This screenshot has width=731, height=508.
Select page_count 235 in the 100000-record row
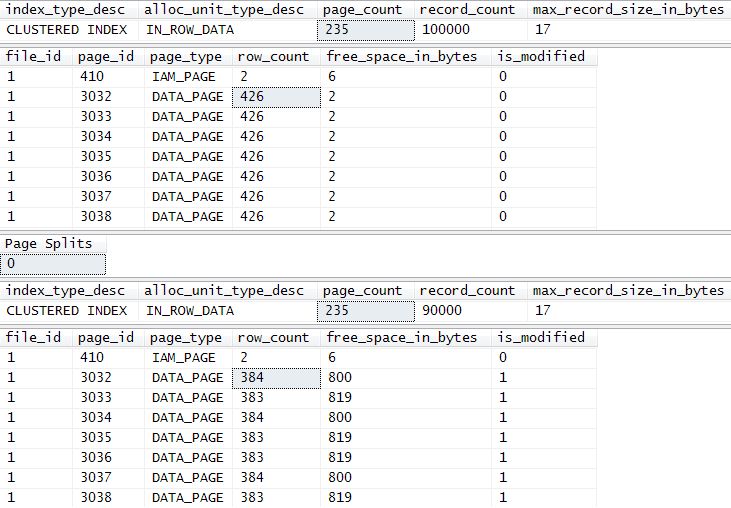[x=366, y=30]
